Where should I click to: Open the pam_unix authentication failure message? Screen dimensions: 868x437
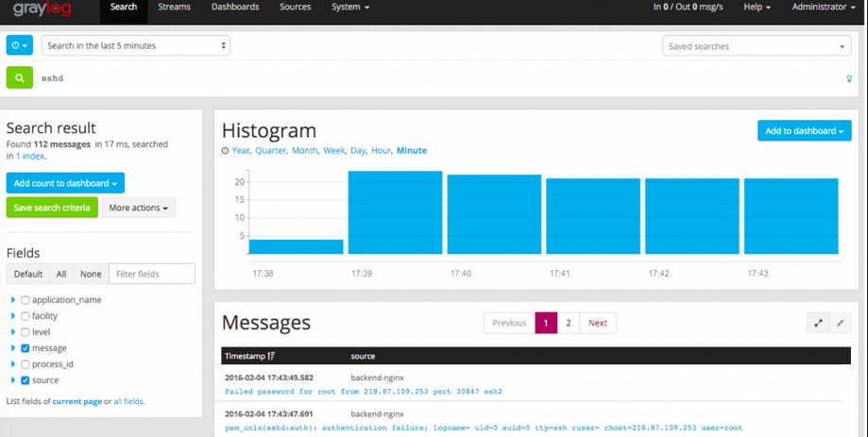pos(484,428)
